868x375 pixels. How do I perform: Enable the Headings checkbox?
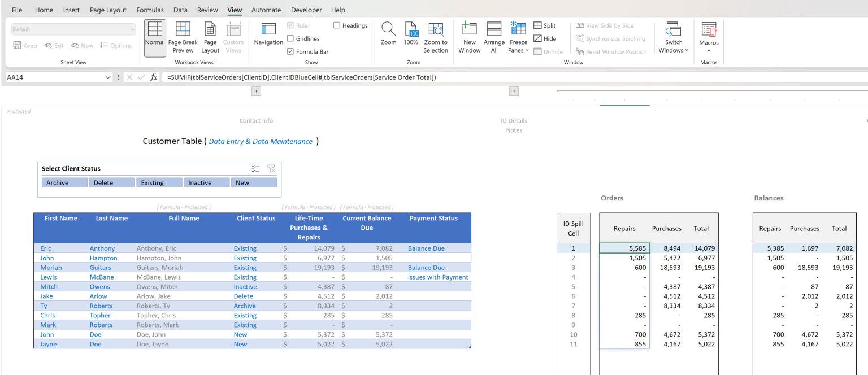(x=337, y=25)
